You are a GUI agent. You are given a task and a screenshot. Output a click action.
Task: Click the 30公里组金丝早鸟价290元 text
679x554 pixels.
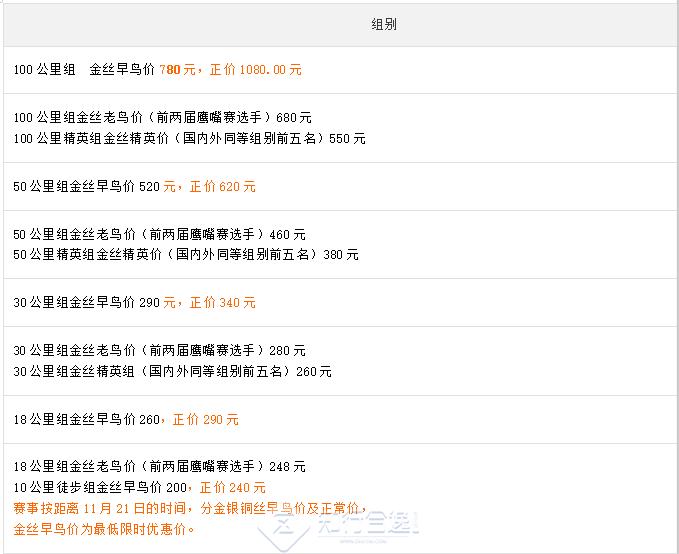coord(95,302)
